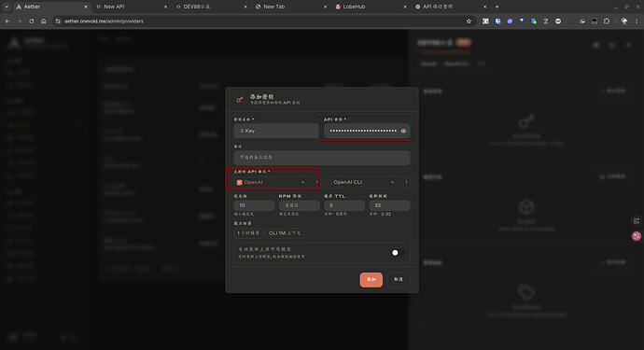The height and width of the screenshot is (350, 644).
Task: Remove the OpenAI format with its x
Action: (x=303, y=182)
